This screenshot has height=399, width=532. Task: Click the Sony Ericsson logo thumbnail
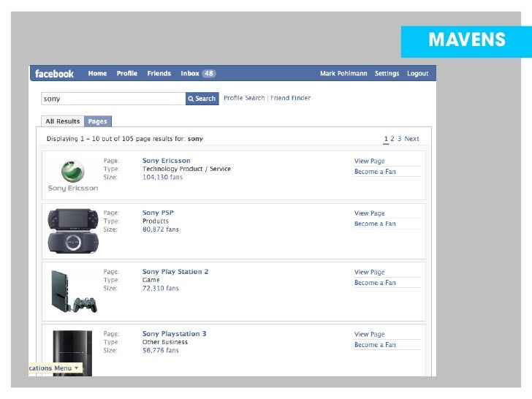point(73,175)
